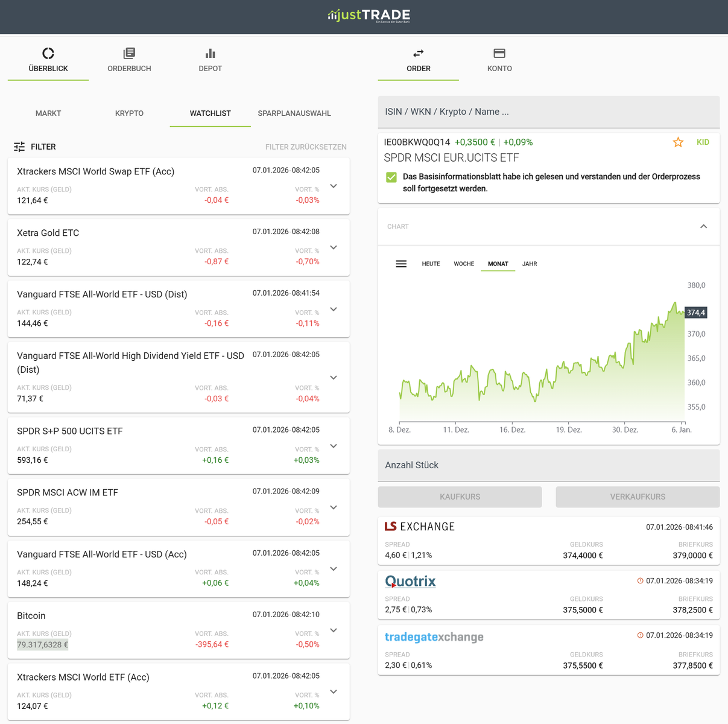Click the Filter sliders icon
728x724 pixels.
[x=19, y=147]
